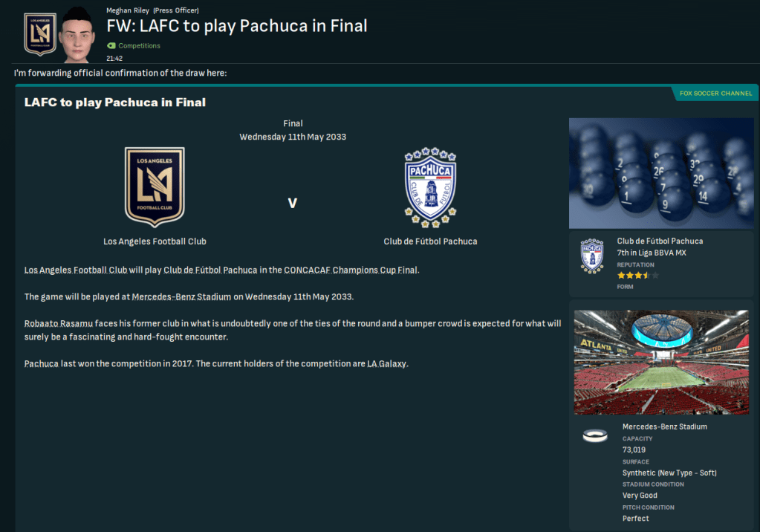Open Mercedes-Benz Stadium link in article text

point(181,296)
